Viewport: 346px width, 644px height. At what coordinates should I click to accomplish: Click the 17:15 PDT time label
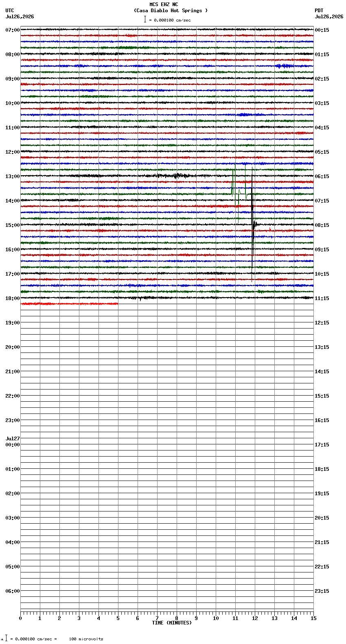click(x=322, y=445)
